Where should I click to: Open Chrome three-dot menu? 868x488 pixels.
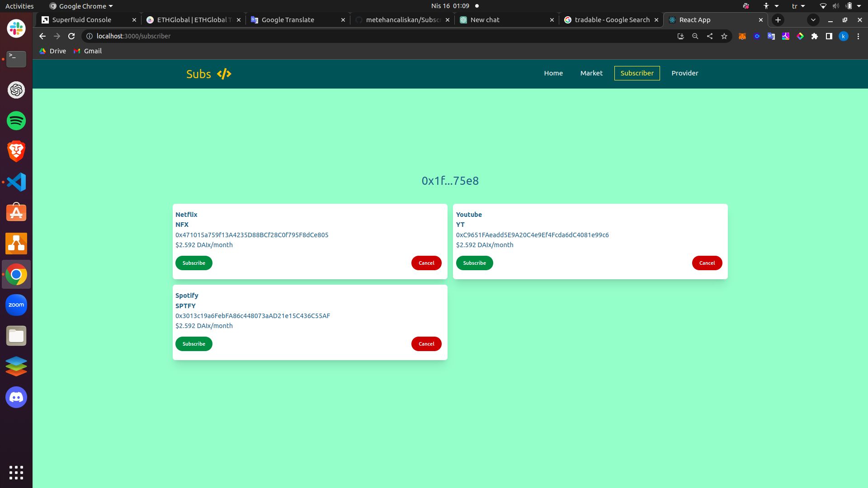coord(858,36)
